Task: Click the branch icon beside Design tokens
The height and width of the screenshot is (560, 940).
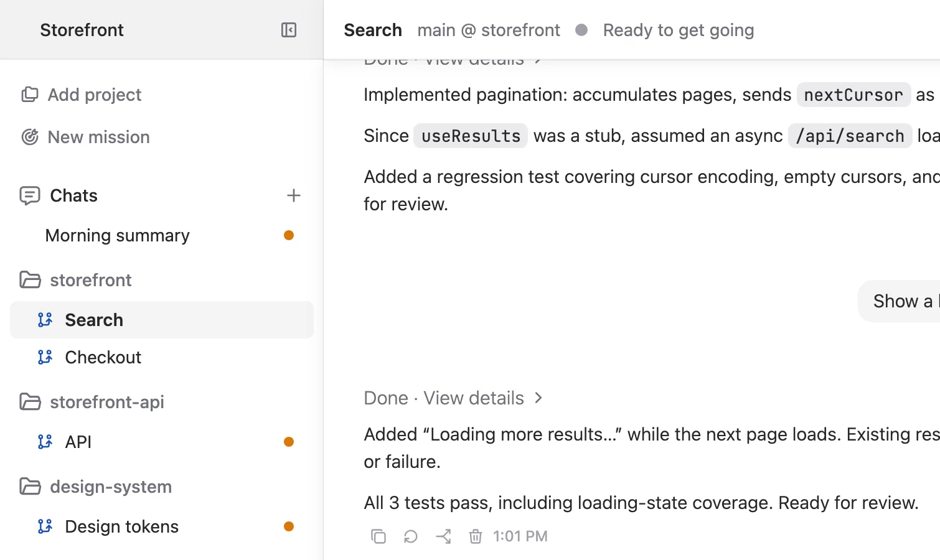Action: [x=45, y=526]
